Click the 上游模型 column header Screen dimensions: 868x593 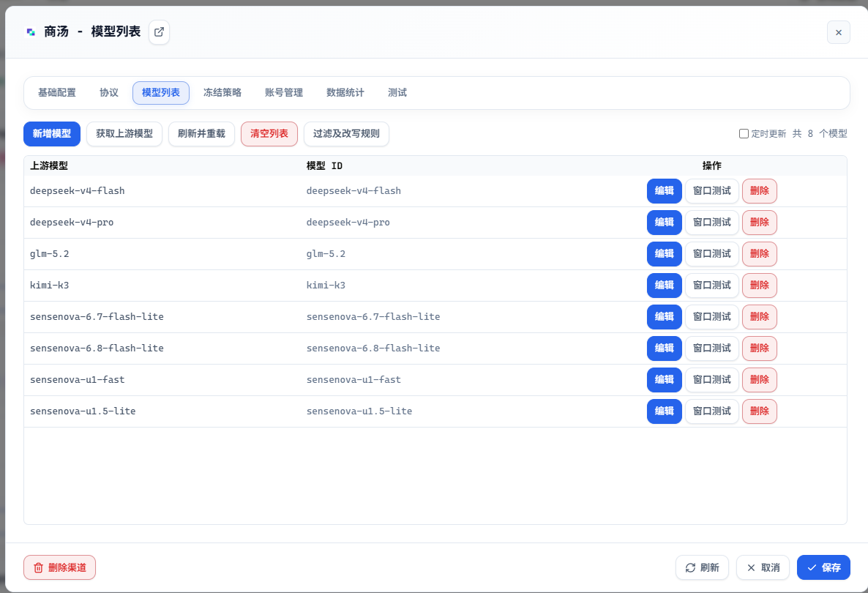(49, 166)
